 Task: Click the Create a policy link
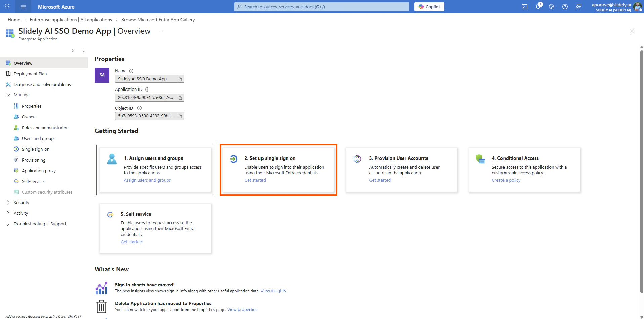point(506,180)
